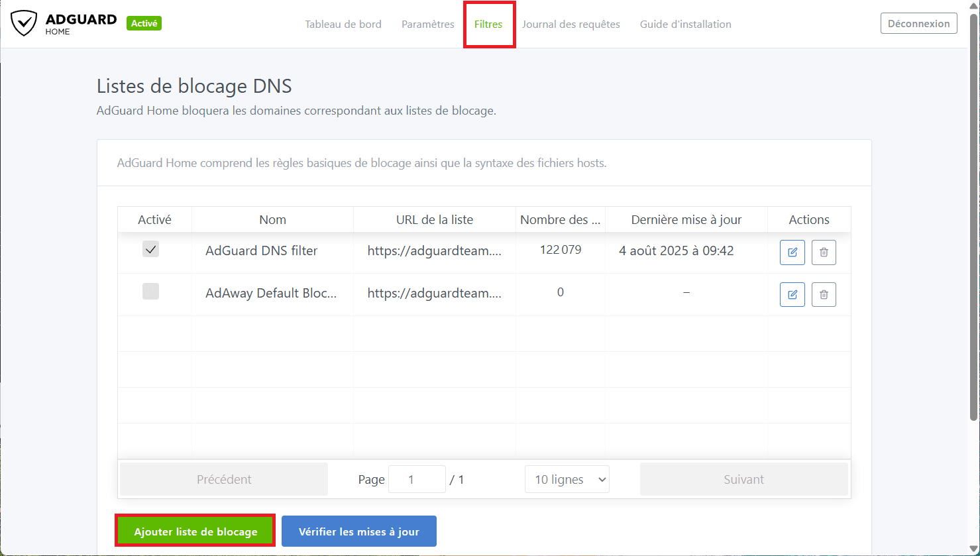The image size is (980, 556).
Task: Click the browser vertical scrollbar
Action: click(973, 219)
